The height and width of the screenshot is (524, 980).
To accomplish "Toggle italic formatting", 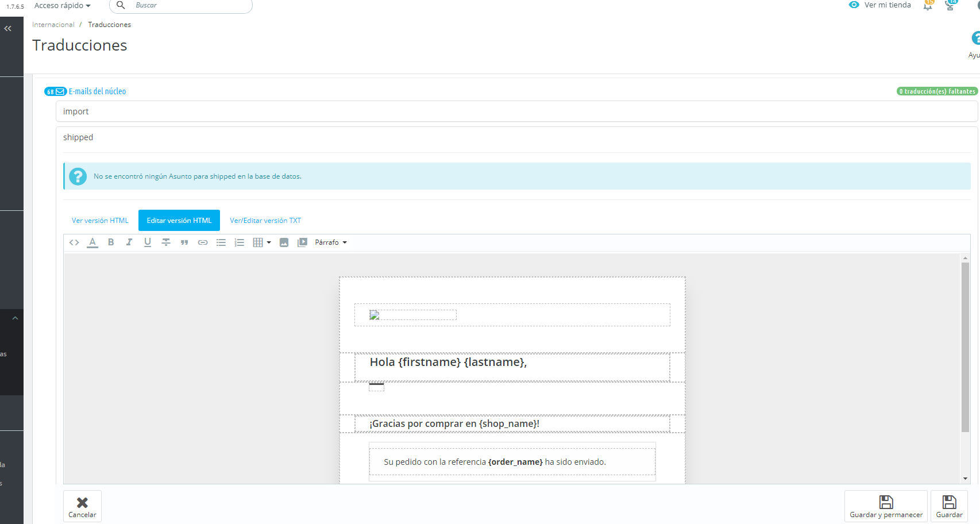I will tap(129, 242).
